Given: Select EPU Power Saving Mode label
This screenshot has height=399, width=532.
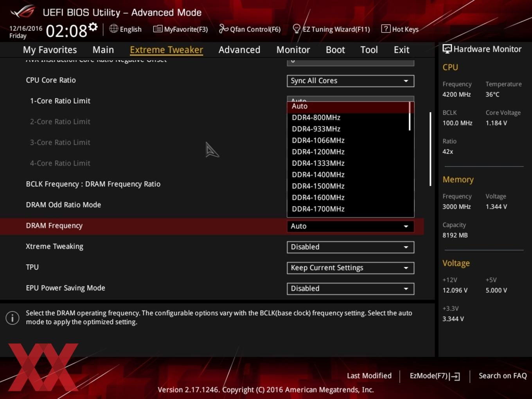Looking at the screenshot, I should (65, 288).
